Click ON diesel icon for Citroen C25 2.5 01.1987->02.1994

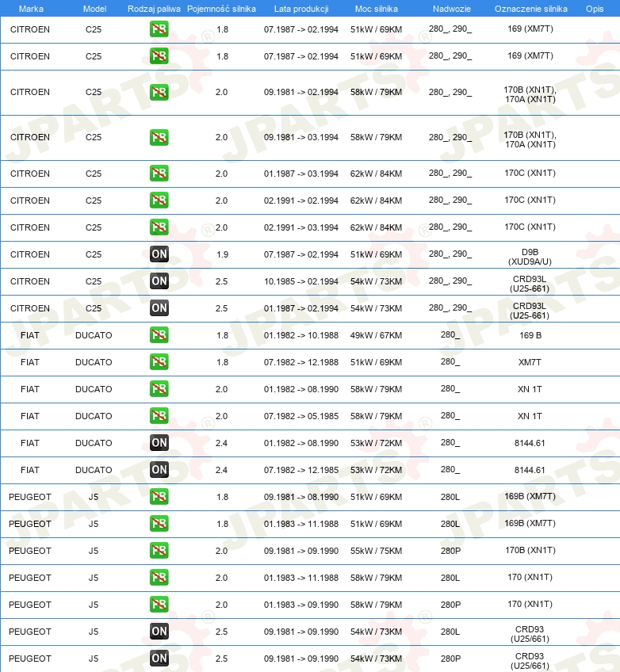click(x=159, y=308)
